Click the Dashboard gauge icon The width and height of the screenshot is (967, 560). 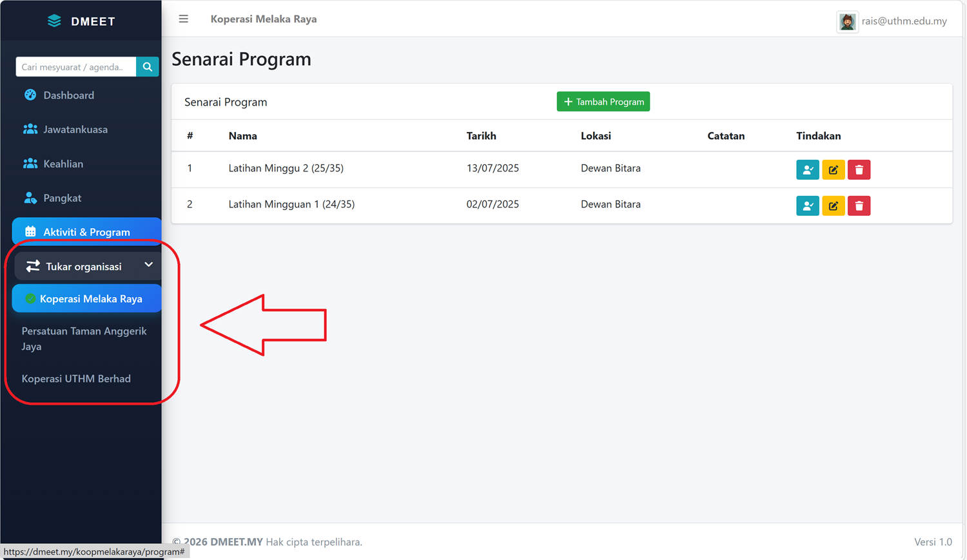(x=30, y=95)
